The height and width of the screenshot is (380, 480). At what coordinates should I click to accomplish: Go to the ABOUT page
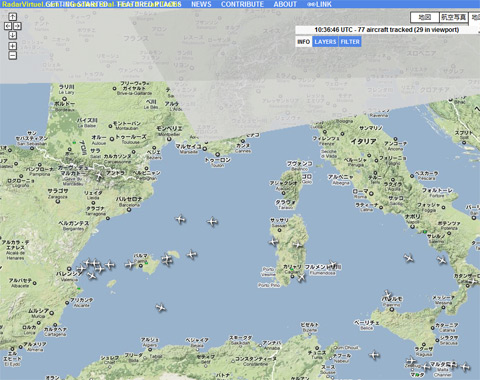click(x=285, y=4)
